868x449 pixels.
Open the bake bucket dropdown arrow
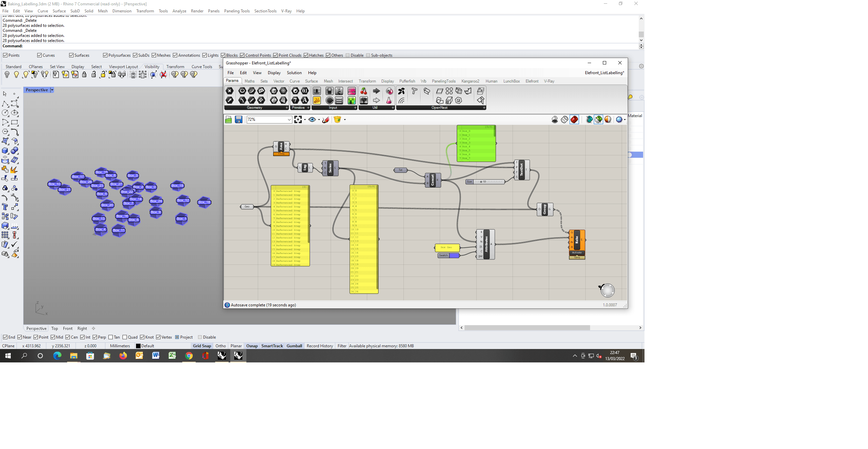point(345,119)
